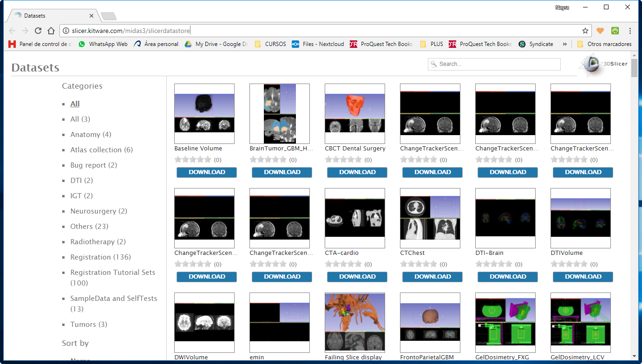Download the CTChest dataset

[432, 277]
